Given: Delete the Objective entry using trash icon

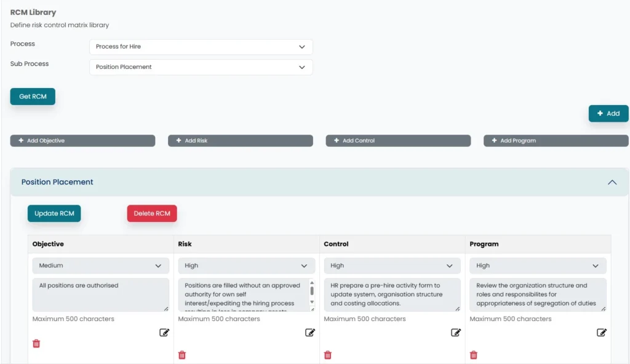Looking at the screenshot, I should 36,344.
